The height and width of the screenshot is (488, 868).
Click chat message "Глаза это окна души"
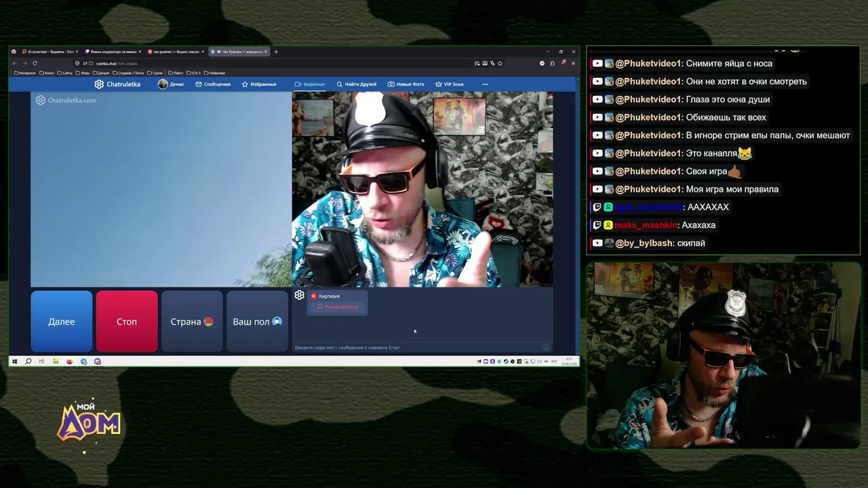(728, 99)
